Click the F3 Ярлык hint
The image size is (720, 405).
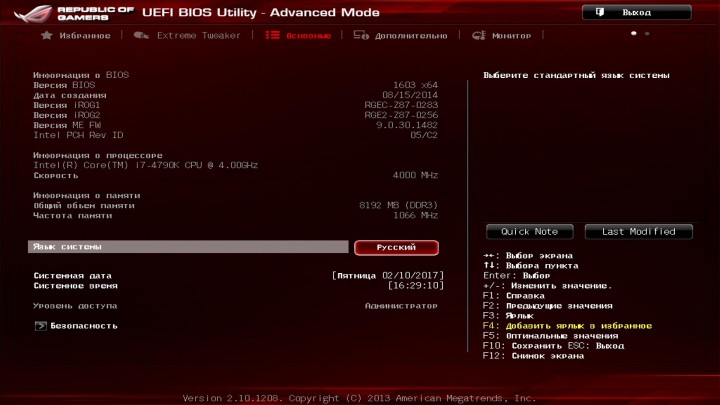pos(508,316)
